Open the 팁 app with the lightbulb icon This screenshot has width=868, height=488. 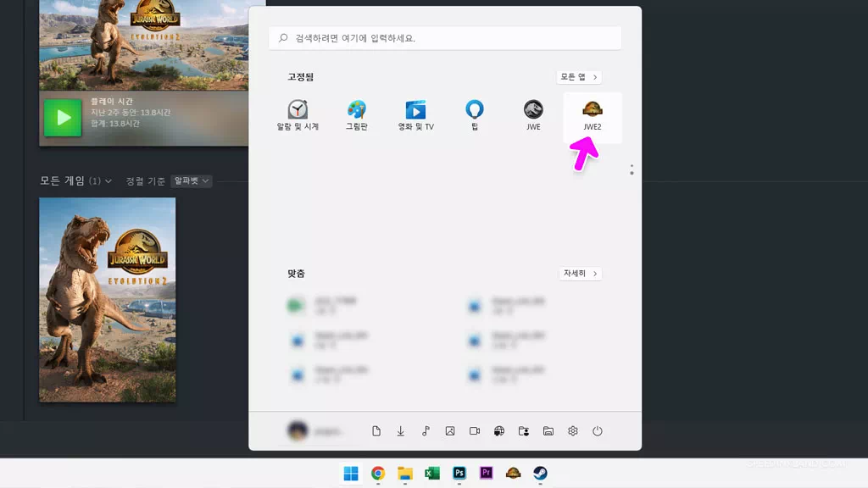click(x=475, y=115)
